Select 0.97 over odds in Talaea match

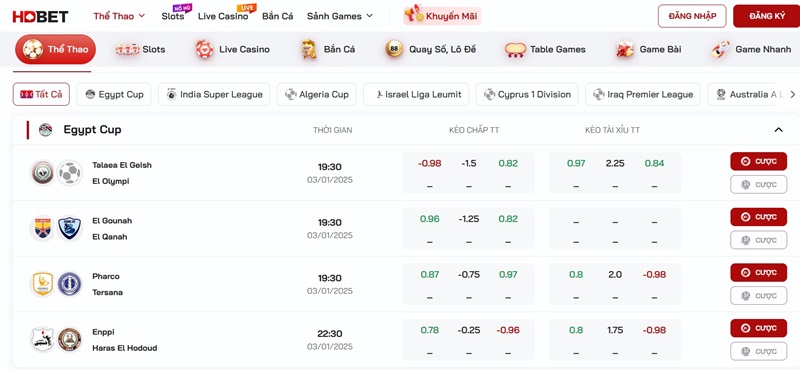click(x=576, y=163)
